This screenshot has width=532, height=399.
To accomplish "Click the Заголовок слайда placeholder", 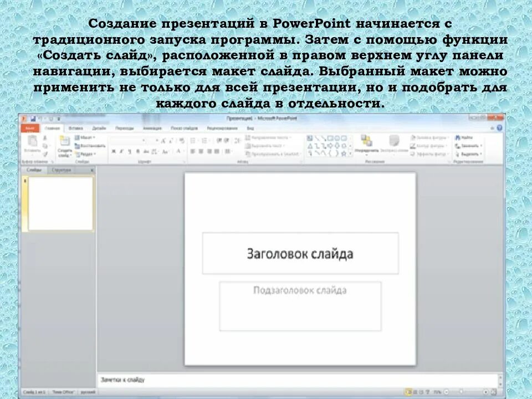I will click(300, 253).
